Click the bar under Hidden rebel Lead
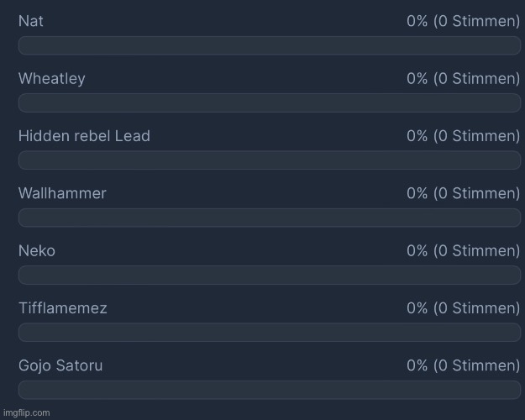 [270, 160]
